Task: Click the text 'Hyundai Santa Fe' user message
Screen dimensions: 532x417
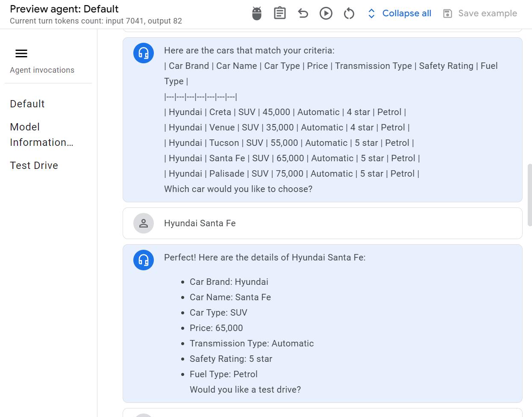Action: [200, 223]
